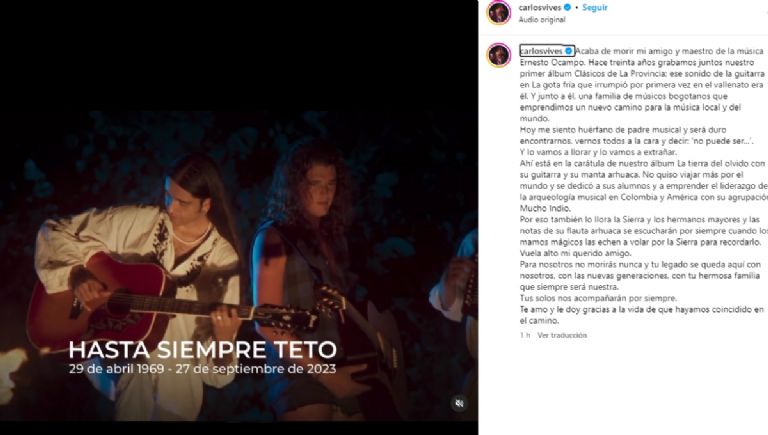Screen dimensions: 768x435
Task: Open carlosvives profile from header username
Action: coord(540,7)
